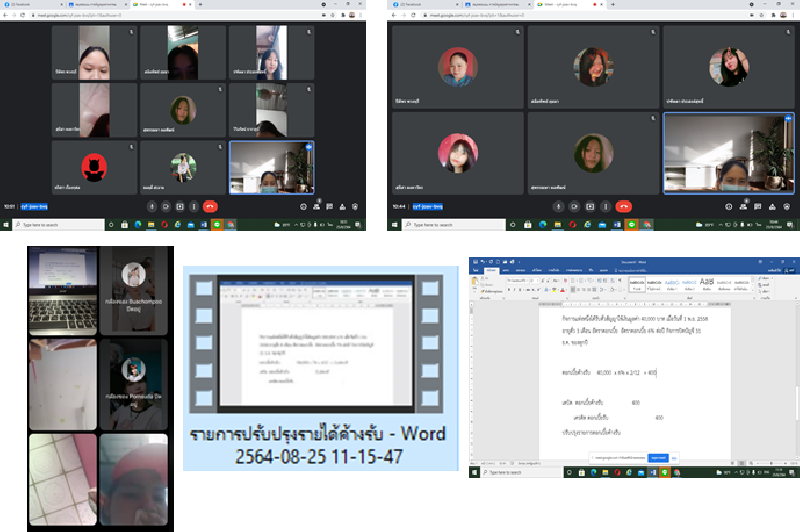Open chat panel in left Meet window

[x=330, y=206]
